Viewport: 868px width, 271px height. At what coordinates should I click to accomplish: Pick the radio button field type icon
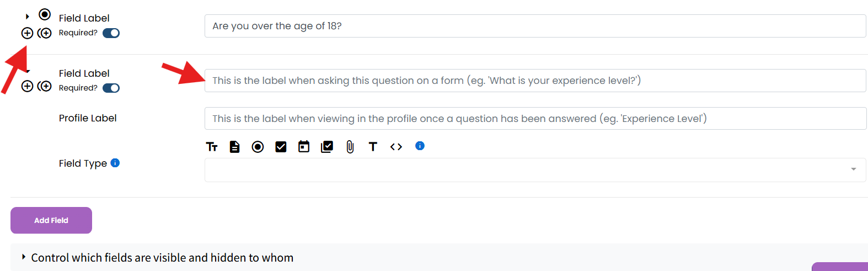(x=258, y=147)
